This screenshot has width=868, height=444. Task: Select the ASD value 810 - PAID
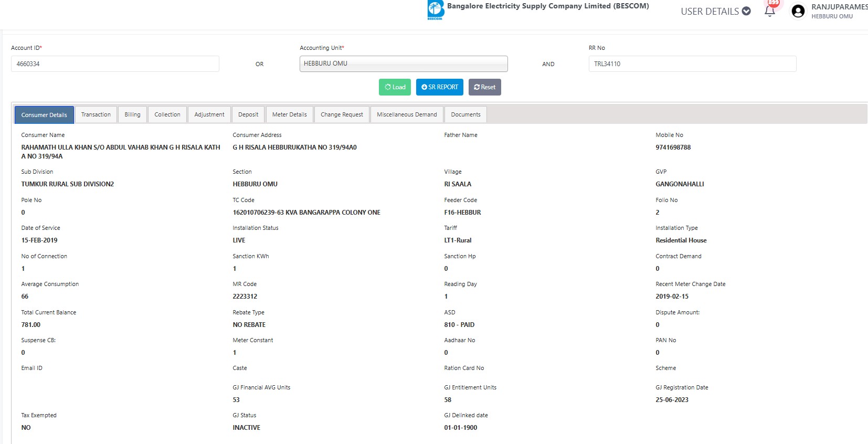(x=459, y=325)
